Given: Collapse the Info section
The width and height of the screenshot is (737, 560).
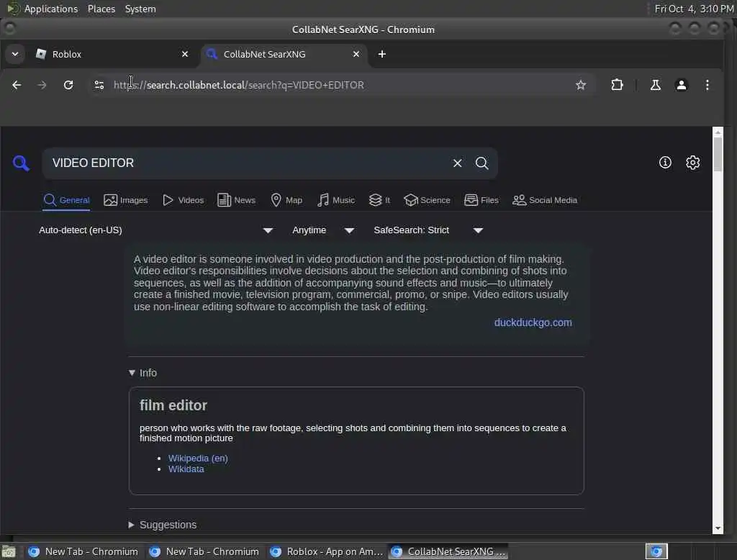Looking at the screenshot, I should 143,373.
